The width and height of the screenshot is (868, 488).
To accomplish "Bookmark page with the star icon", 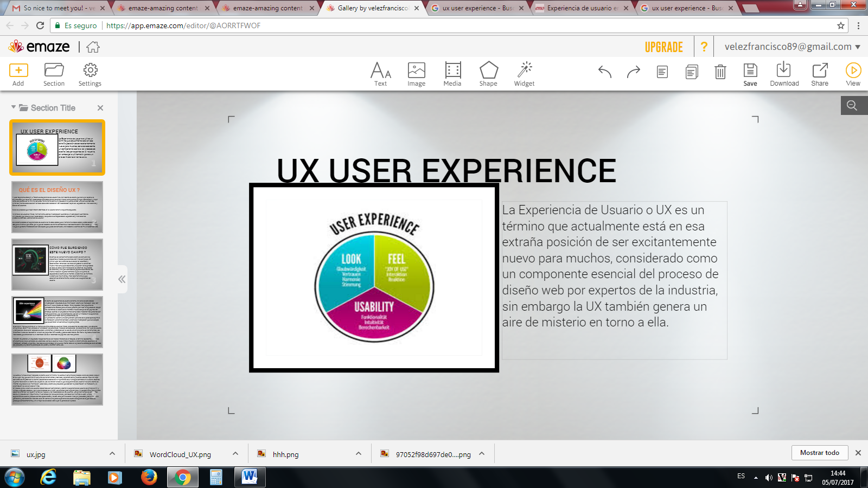I will (841, 25).
